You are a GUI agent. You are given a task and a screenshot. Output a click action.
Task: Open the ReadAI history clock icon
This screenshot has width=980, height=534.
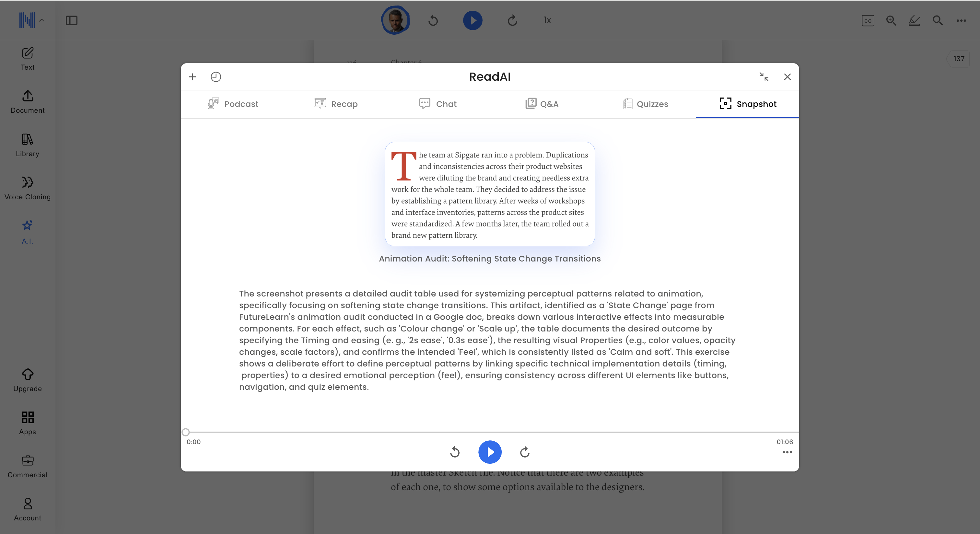click(x=216, y=77)
